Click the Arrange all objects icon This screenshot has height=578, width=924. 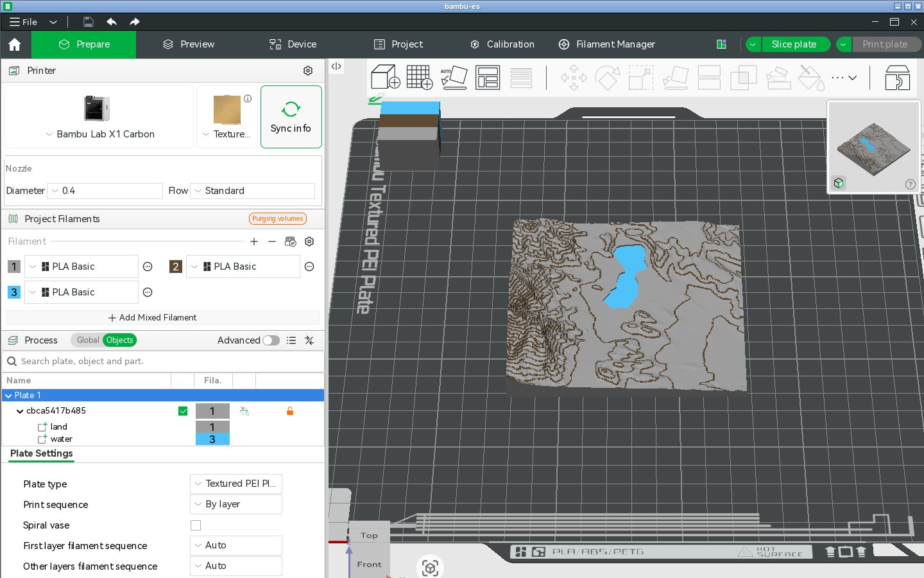point(488,78)
